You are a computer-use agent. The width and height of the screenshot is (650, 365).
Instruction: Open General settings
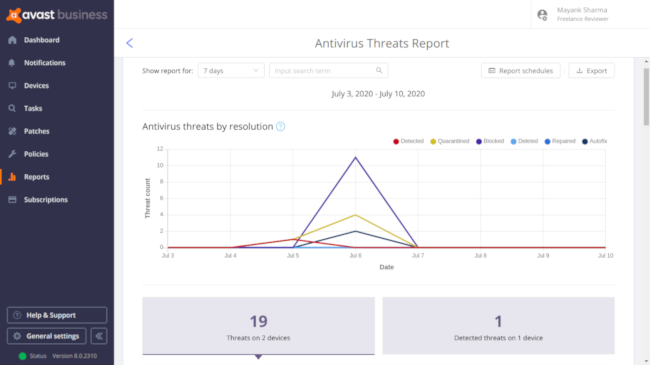point(46,336)
